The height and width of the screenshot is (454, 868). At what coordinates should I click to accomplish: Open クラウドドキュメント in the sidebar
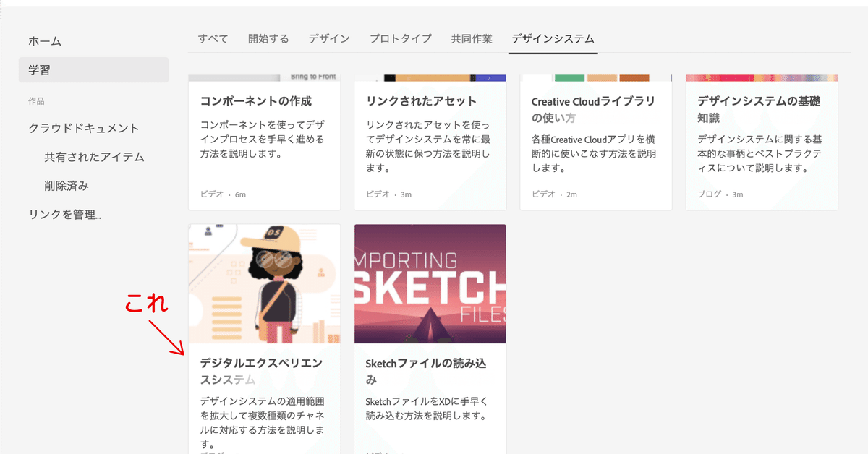84,128
